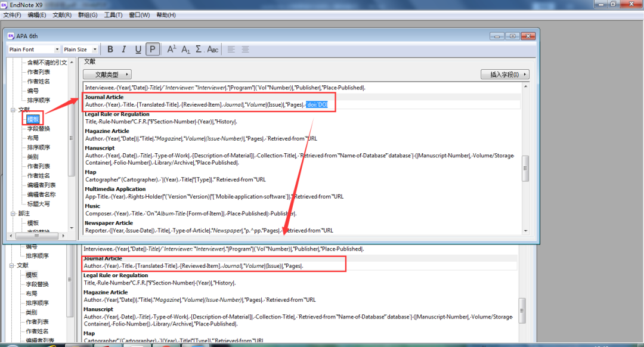Select 类别 in the APA 6th tree
The image size is (644, 347).
(x=33, y=157)
